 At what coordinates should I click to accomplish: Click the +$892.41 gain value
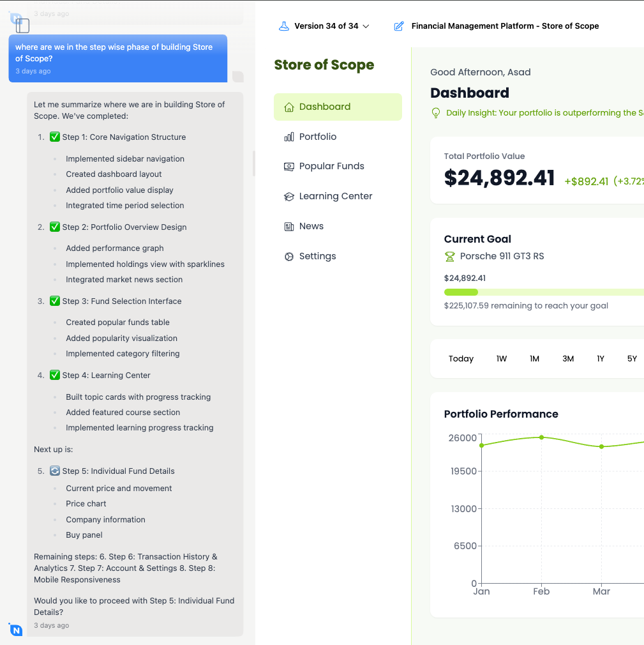(x=586, y=181)
